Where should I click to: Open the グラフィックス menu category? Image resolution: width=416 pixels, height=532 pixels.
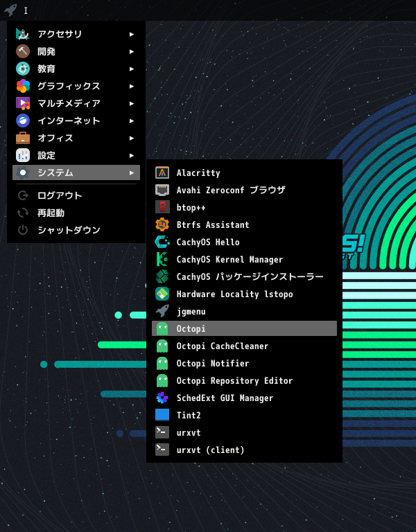pyautogui.click(x=76, y=86)
